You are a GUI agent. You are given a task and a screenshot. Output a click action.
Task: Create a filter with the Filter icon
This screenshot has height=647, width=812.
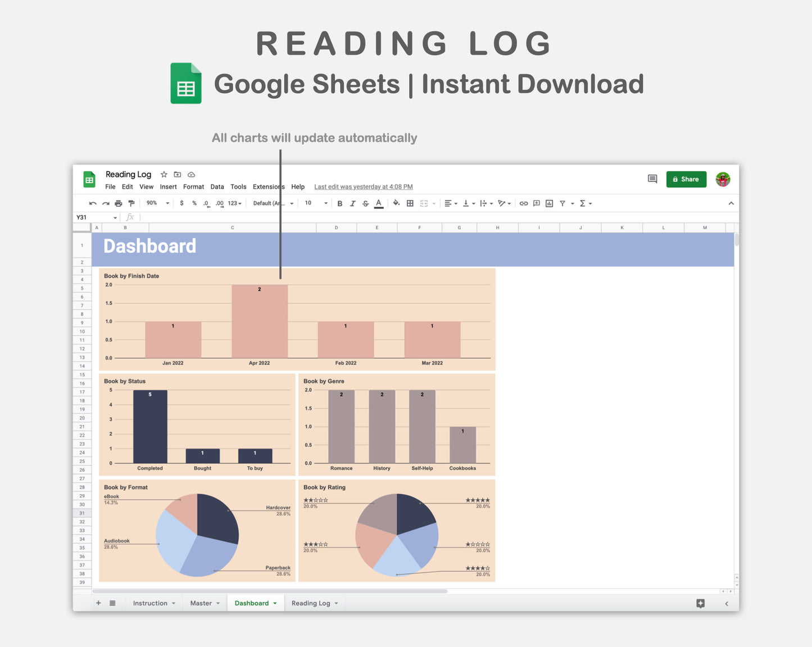point(563,203)
